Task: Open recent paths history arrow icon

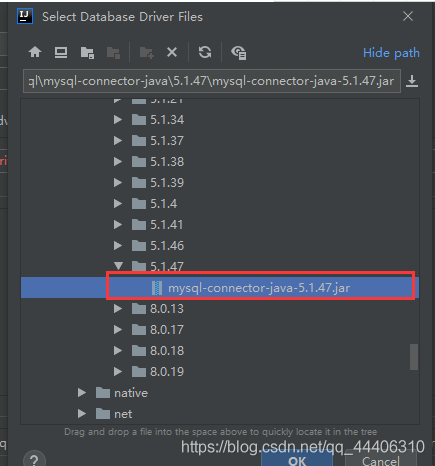Action: [x=412, y=81]
